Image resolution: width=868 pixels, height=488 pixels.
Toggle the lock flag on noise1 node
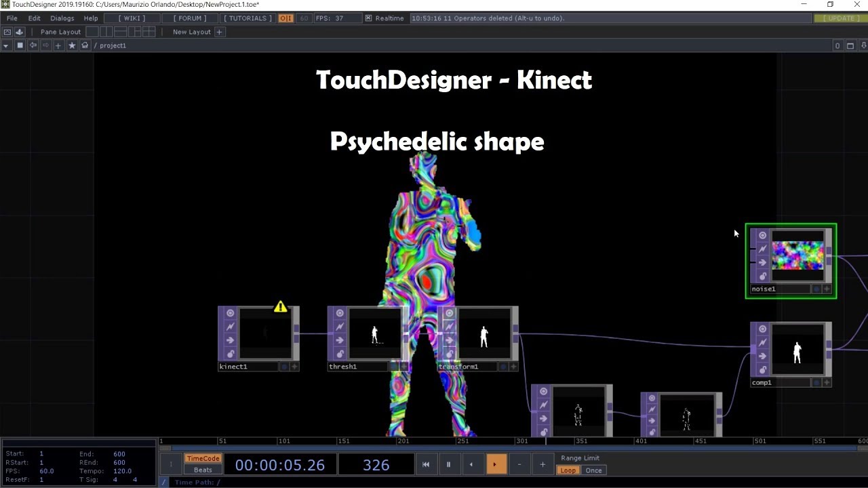coord(763,276)
